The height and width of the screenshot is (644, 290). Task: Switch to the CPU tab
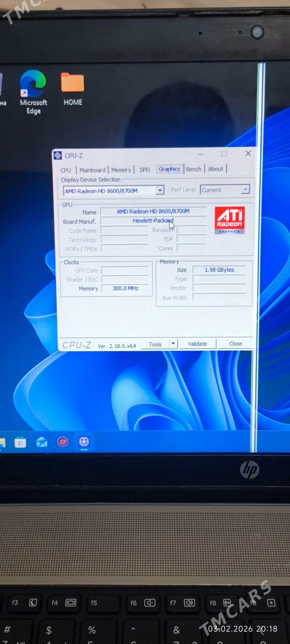[66, 170]
